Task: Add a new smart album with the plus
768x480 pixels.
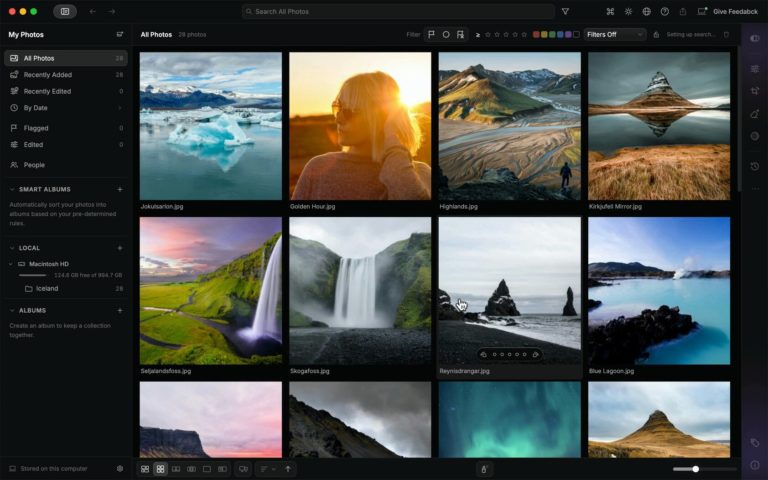Action: point(120,189)
